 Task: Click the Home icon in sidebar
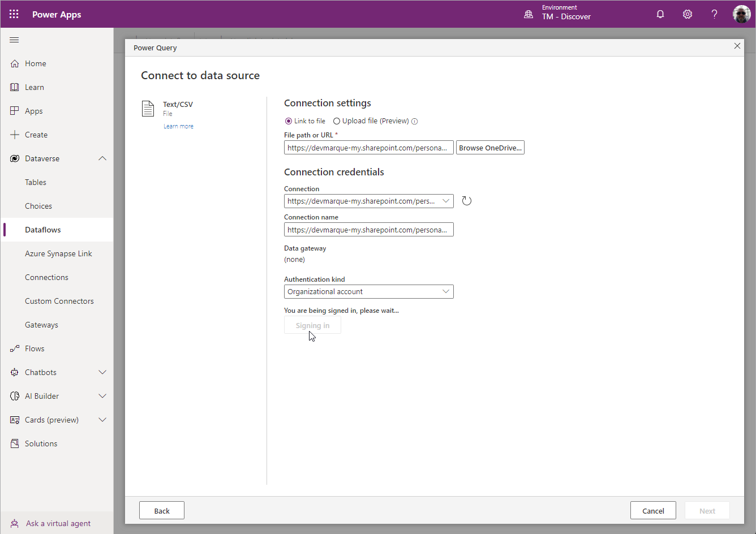click(x=15, y=63)
